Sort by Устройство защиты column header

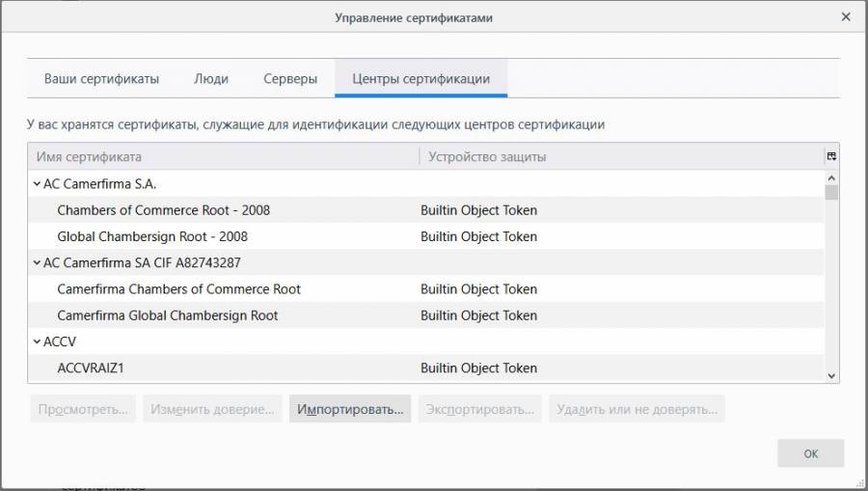617,156
